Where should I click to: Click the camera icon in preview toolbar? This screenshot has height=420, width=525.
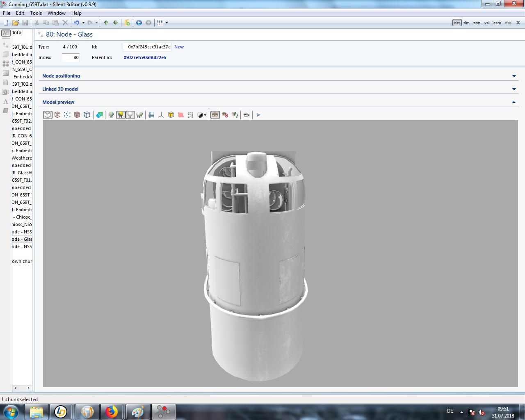(247, 115)
